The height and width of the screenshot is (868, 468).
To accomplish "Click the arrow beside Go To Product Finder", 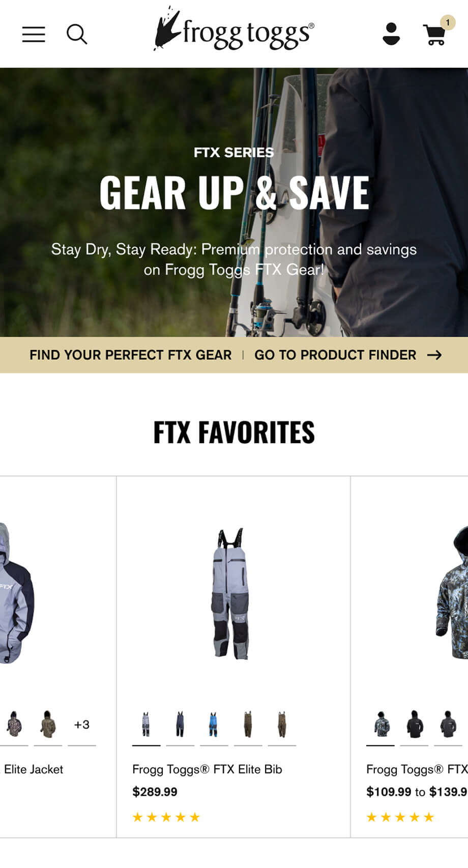I will 434,355.
